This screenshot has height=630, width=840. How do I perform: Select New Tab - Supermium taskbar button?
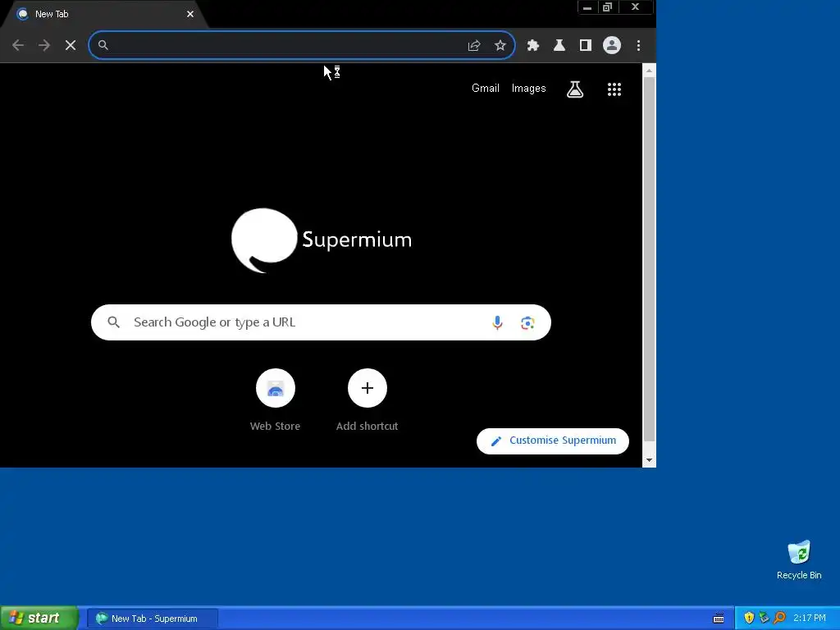point(152,619)
